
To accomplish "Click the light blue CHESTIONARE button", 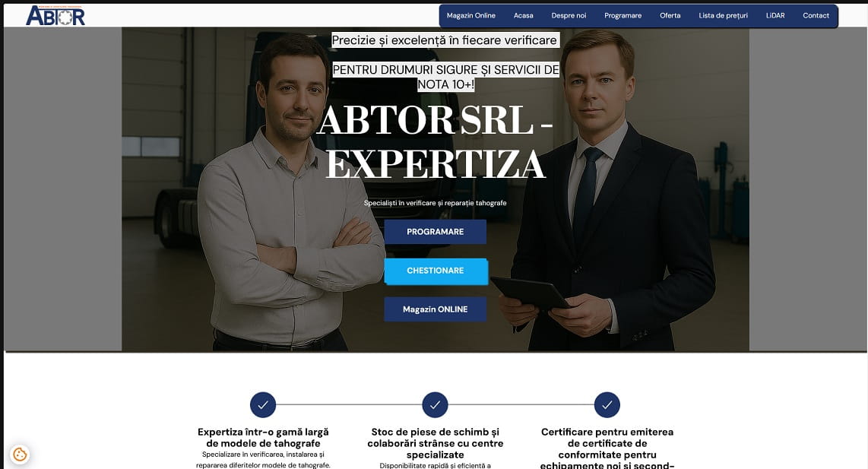I will [x=436, y=271].
